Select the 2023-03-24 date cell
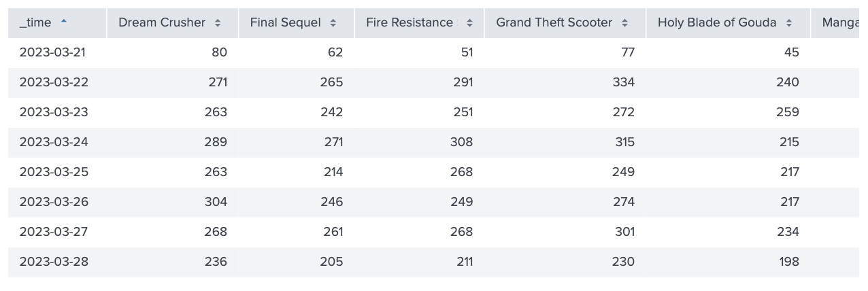 (x=54, y=142)
